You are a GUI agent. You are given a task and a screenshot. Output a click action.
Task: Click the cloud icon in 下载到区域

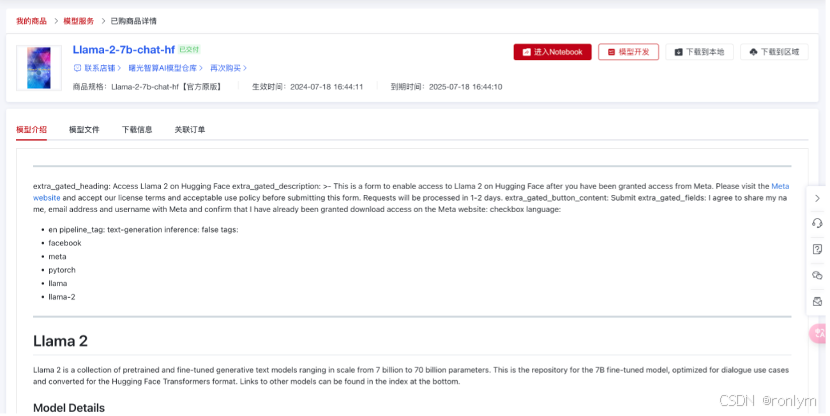click(x=754, y=52)
